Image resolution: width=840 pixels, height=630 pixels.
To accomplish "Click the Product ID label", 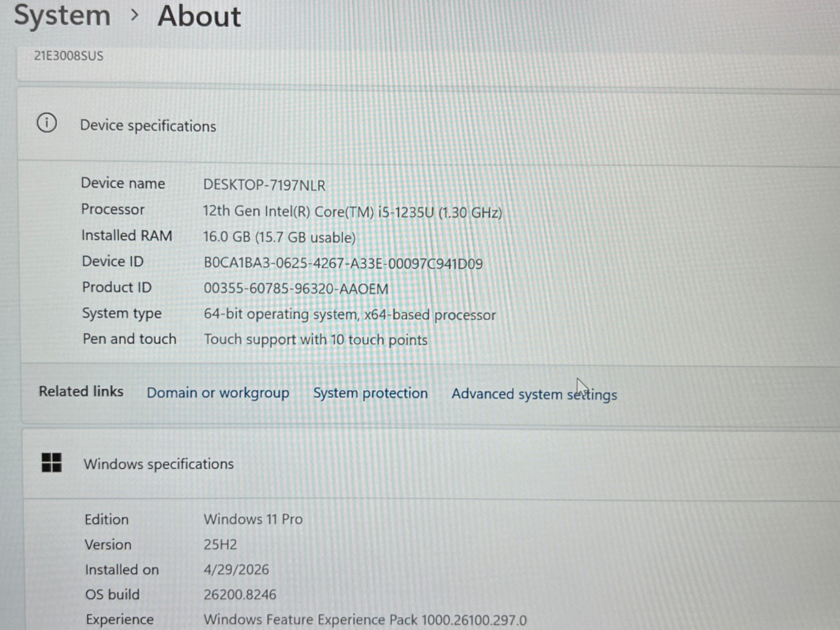I will pos(117,287).
